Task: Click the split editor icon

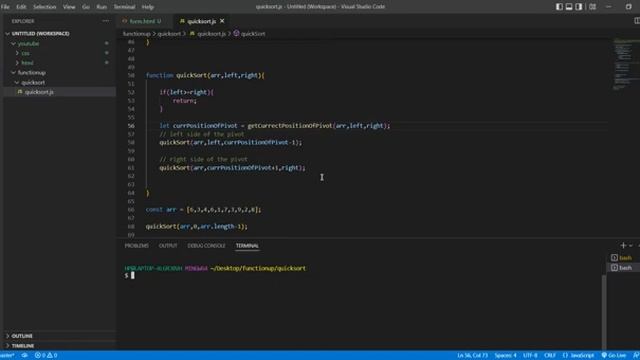Action: click(637, 21)
